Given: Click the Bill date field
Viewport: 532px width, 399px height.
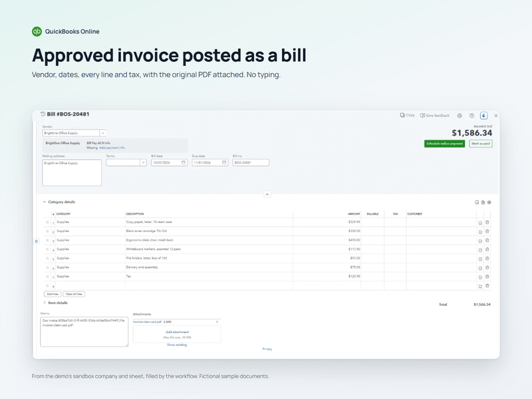Looking at the screenshot, I should click(x=170, y=162).
